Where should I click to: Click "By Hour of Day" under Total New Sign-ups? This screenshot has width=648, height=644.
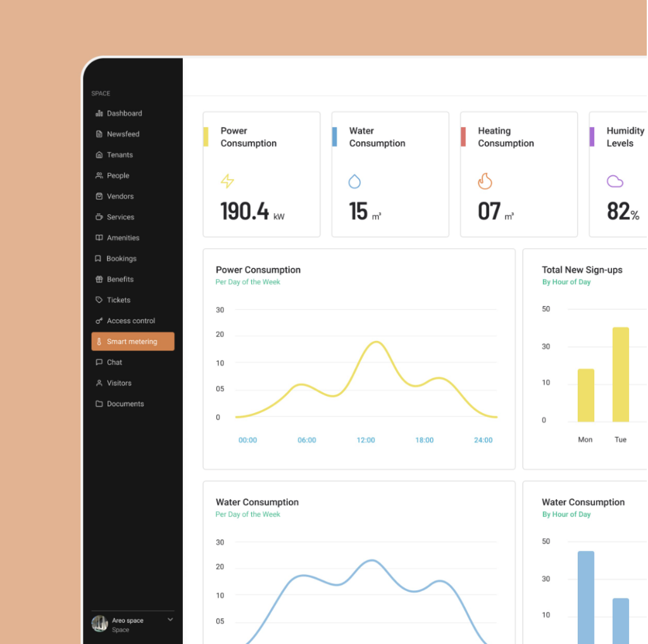pyautogui.click(x=566, y=282)
